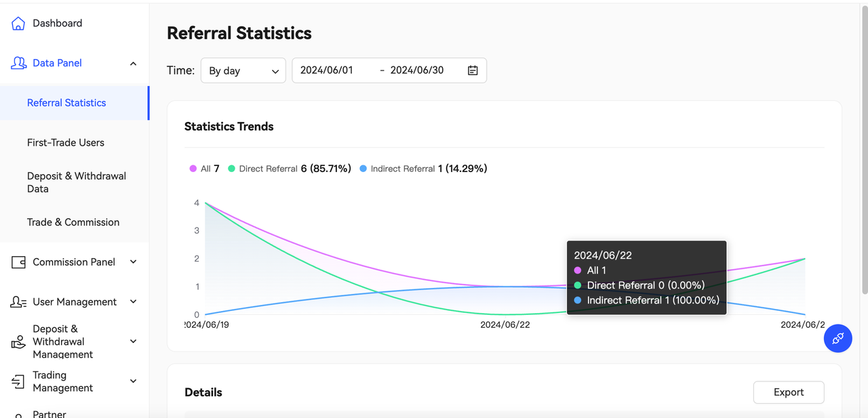Click the blue floating plug button

(837, 338)
